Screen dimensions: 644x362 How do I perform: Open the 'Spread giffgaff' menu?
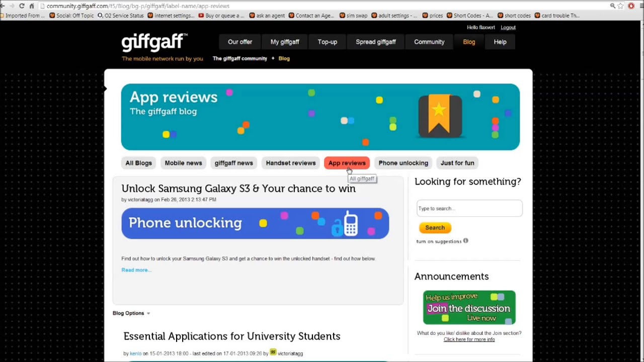tap(376, 42)
